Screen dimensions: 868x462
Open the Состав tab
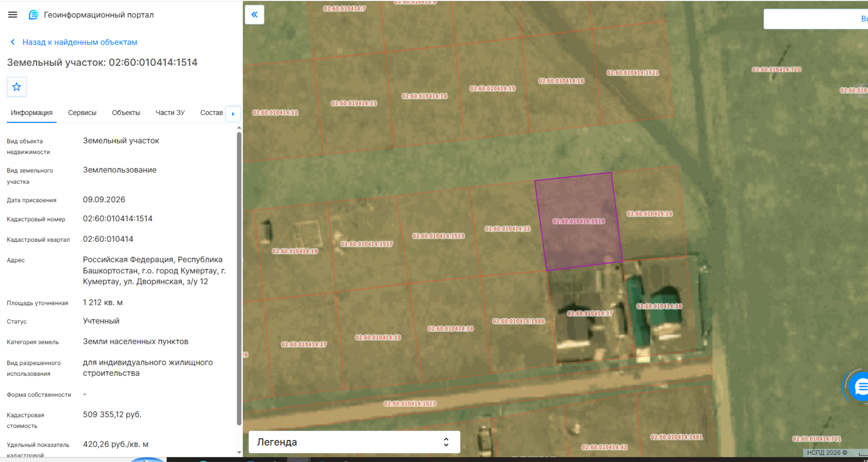pyautogui.click(x=211, y=113)
